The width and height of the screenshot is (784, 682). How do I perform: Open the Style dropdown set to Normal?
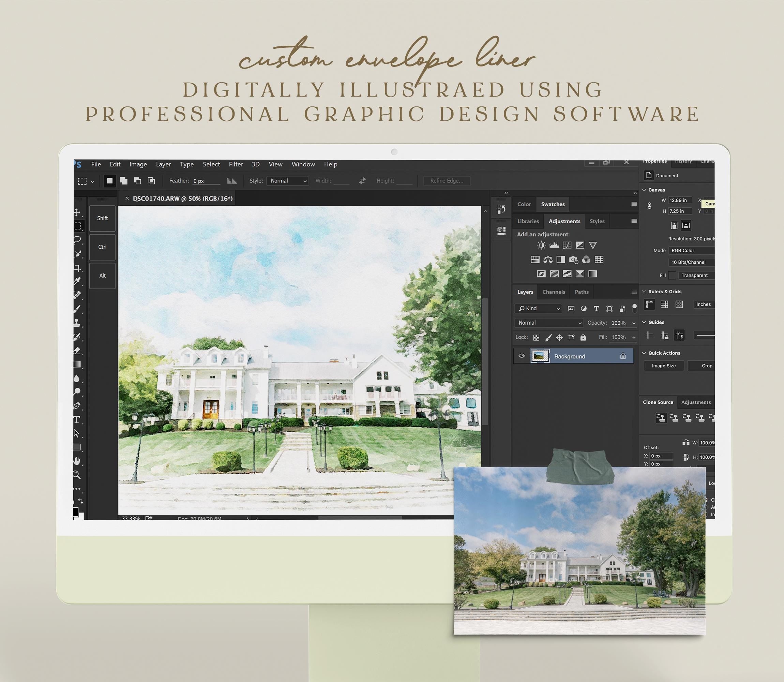tap(287, 181)
